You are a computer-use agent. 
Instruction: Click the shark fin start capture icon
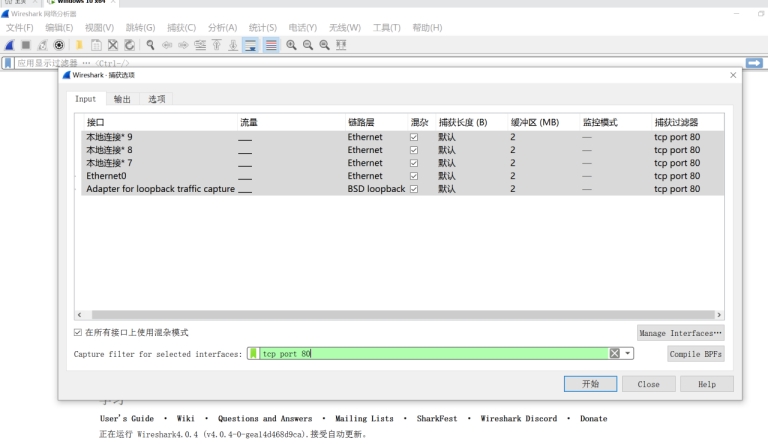click(x=8, y=45)
